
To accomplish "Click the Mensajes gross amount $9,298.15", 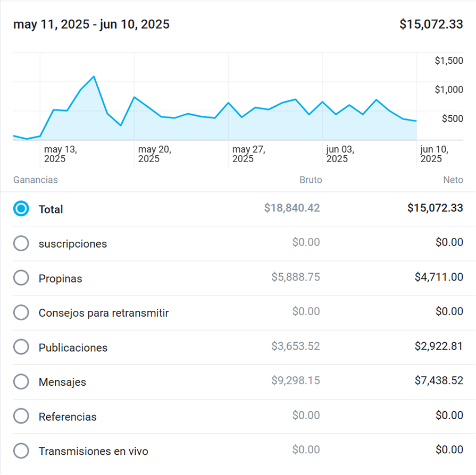I will (x=295, y=381).
